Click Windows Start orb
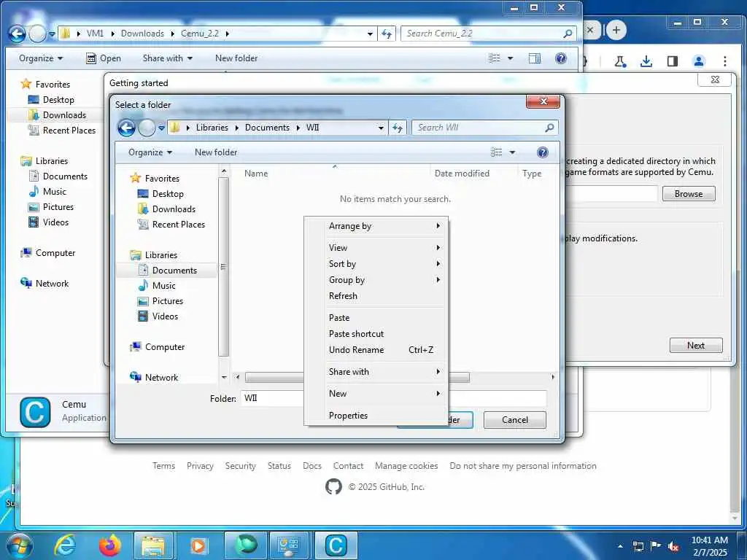Screen dimensions: 747x560 (19, 545)
